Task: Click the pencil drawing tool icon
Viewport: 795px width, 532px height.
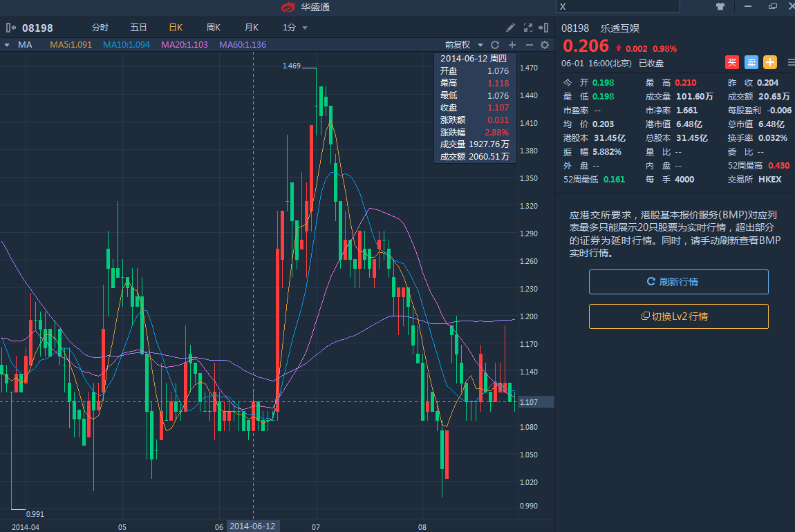Action: coord(511,28)
